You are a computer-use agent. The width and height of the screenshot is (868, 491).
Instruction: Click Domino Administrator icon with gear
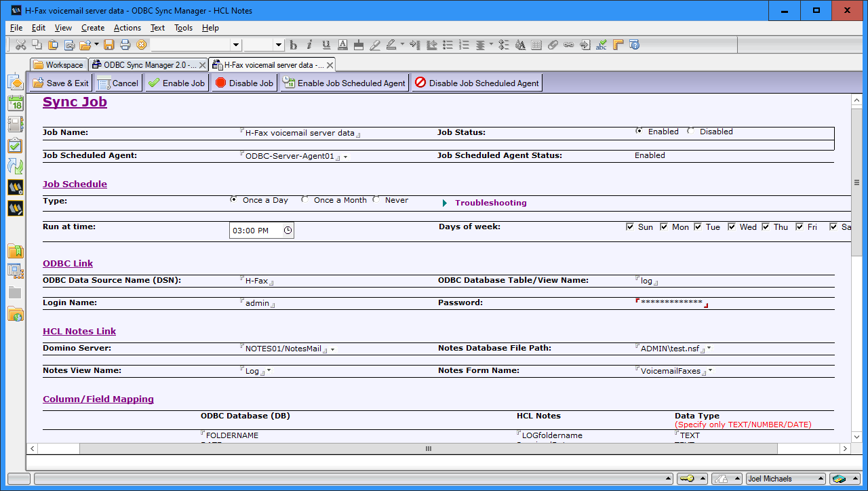click(x=15, y=187)
